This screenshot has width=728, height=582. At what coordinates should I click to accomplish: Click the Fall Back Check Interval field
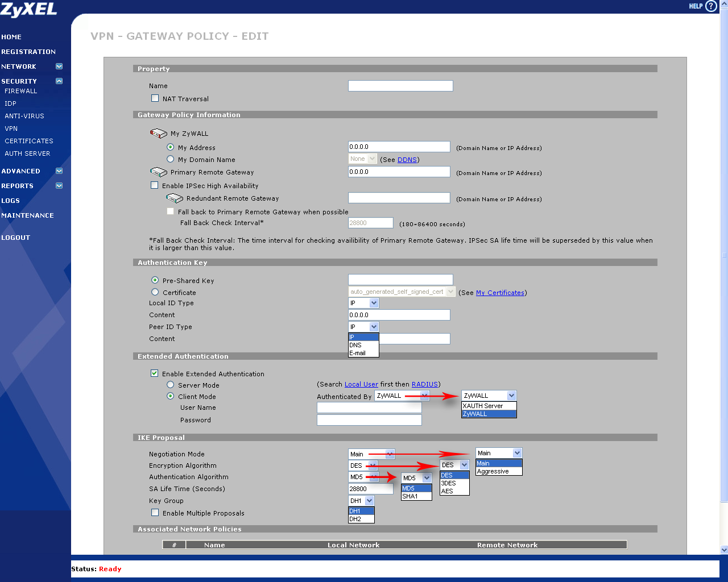(371, 223)
